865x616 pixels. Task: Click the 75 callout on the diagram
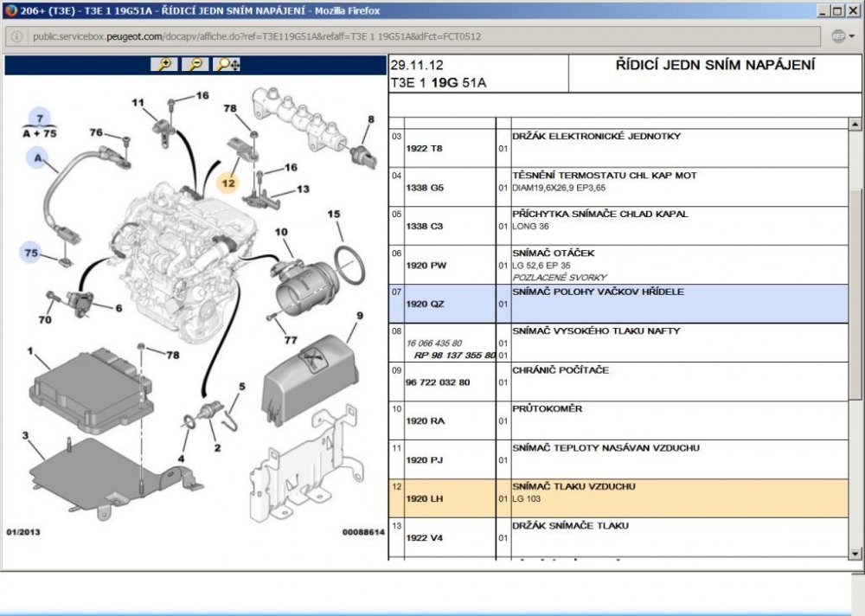pyautogui.click(x=31, y=253)
